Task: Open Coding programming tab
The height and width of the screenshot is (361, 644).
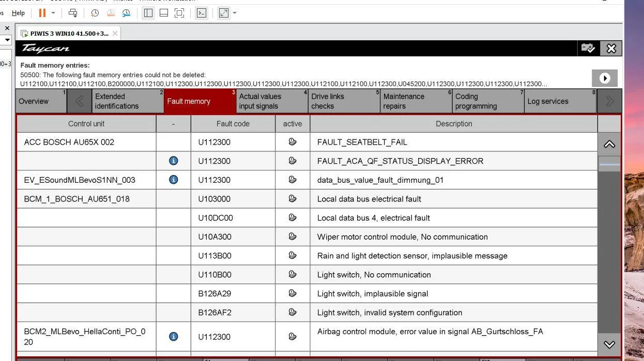Action: tap(488, 101)
